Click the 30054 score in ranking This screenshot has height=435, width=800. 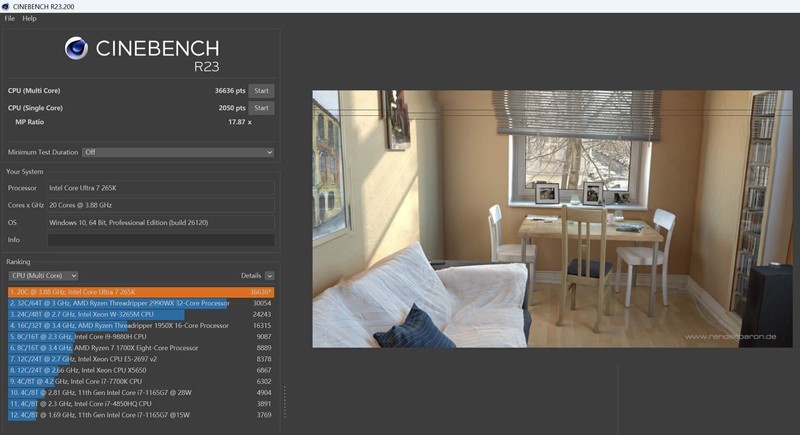262,303
